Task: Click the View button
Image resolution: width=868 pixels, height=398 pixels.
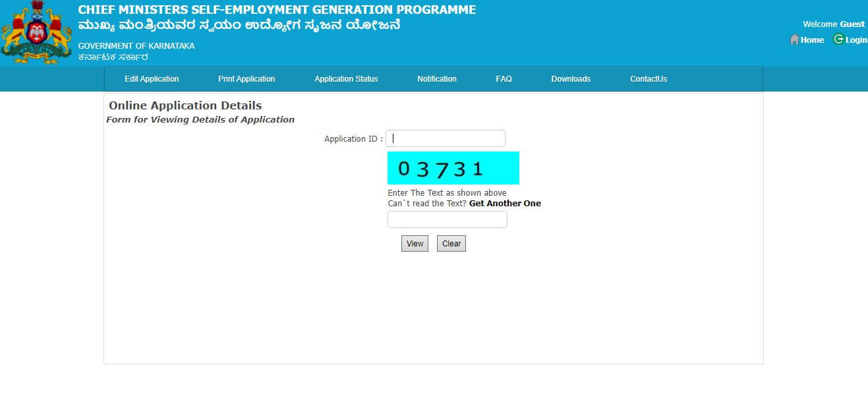Action: pyautogui.click(x=414, y=243)
